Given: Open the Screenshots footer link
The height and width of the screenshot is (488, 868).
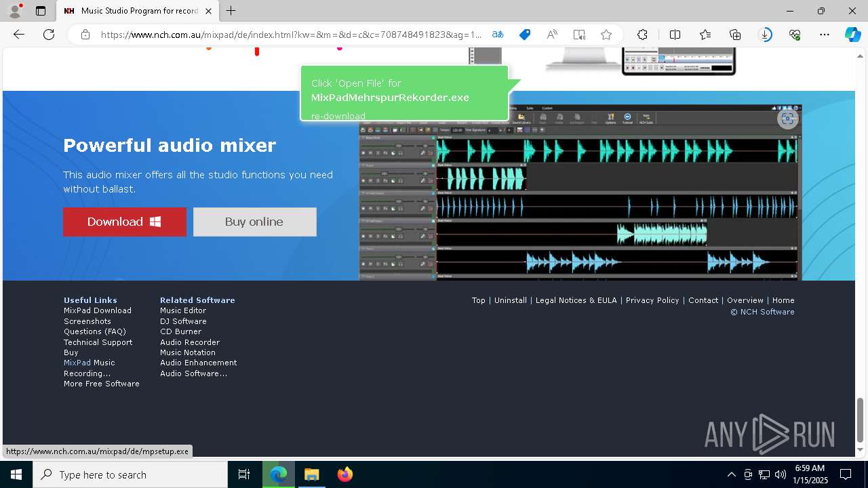Looking at the screenshot, I should coord(87,321).
